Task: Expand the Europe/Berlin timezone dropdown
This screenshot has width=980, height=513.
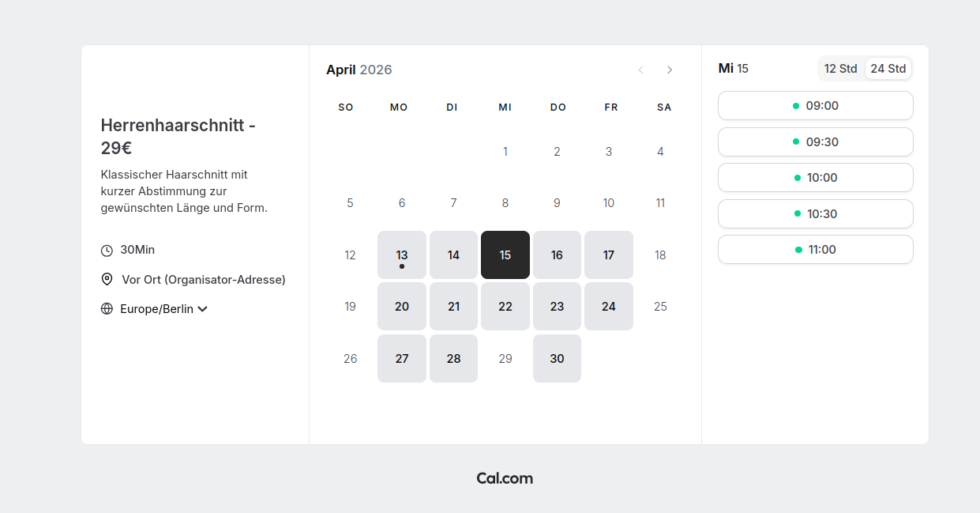Action: (x=157, y=309)
